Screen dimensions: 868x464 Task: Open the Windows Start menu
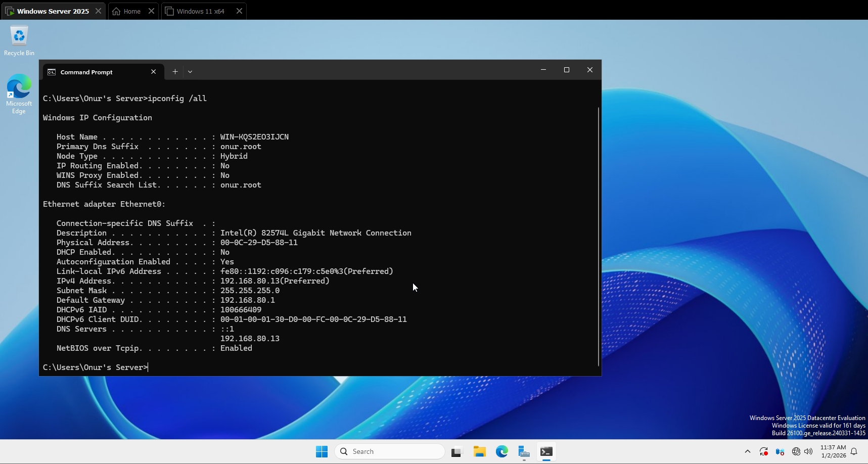pos(322,451)
